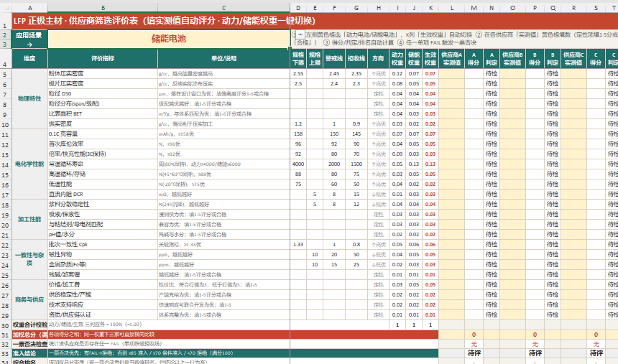Select column header L
This screenshot has width=618, height=364.
click(x=452, y=8)
